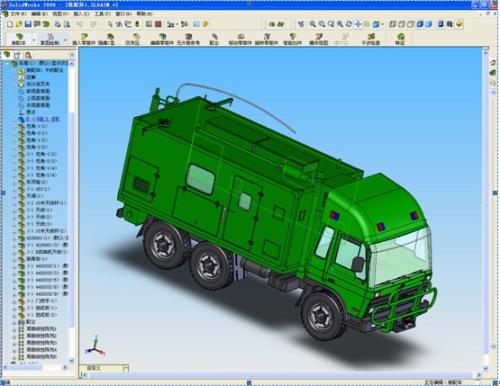
Task: Click Insert Components (插入零部件) tool
Action: (x=84, y=39)
